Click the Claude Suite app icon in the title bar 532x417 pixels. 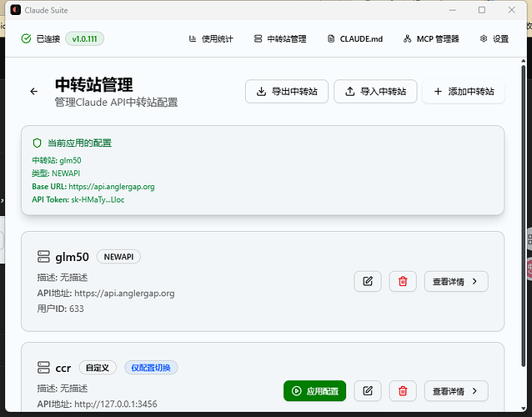click(16, 10)
